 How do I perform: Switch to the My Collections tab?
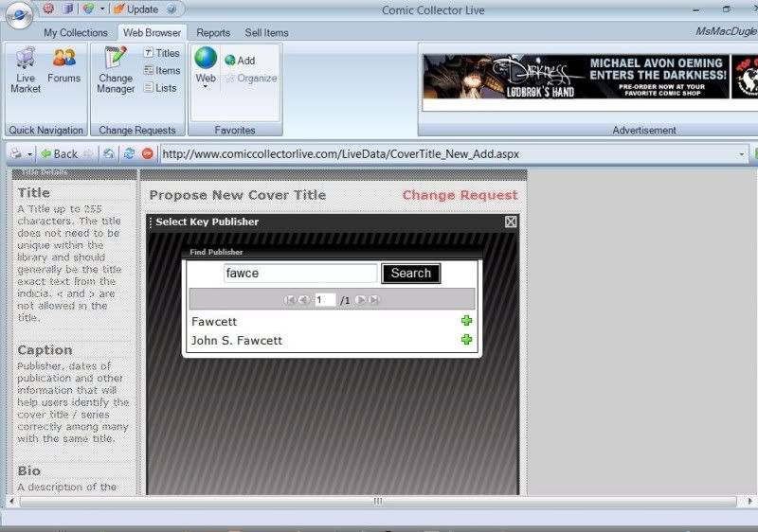click(x=76, y=32)
